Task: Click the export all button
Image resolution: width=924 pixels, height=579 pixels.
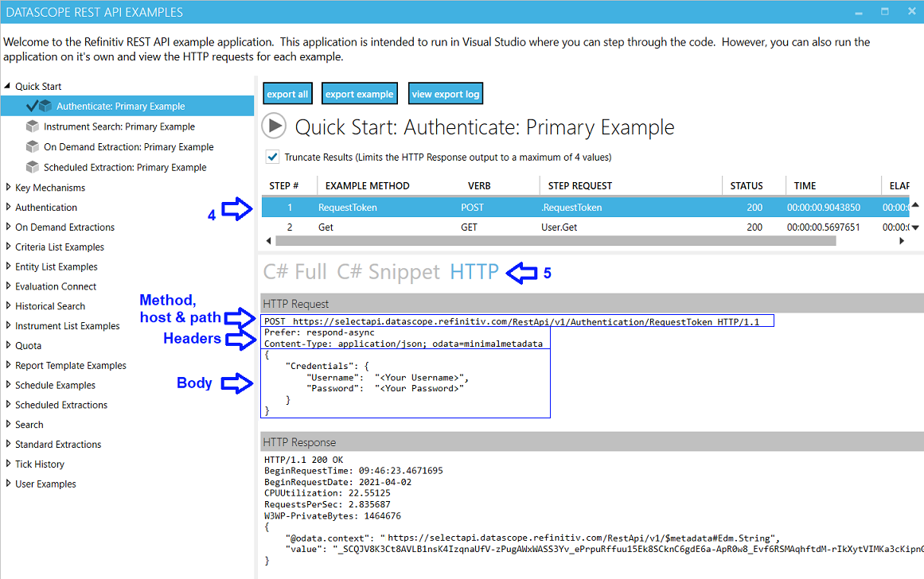Action: (287, 94)
